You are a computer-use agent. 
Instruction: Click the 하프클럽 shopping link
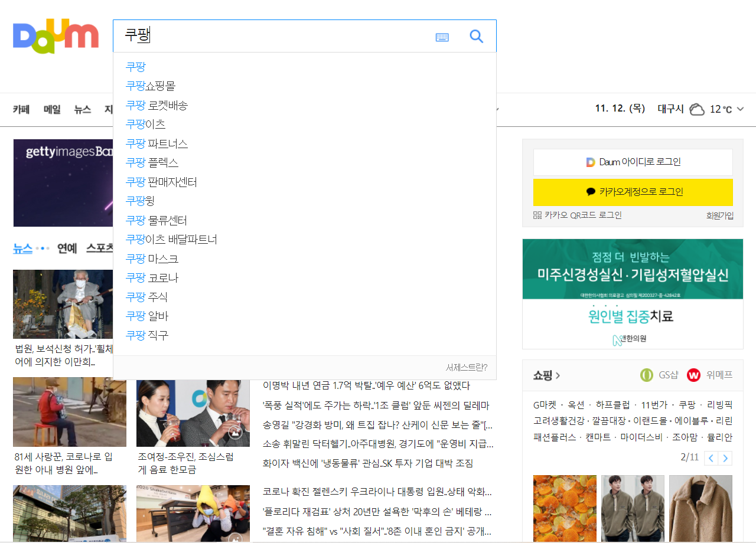(x=613, y=405)
